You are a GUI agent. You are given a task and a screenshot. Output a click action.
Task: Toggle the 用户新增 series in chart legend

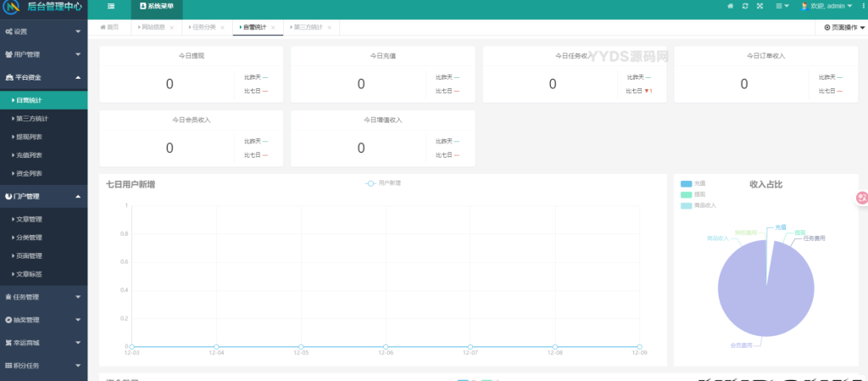tap(383, 183)
